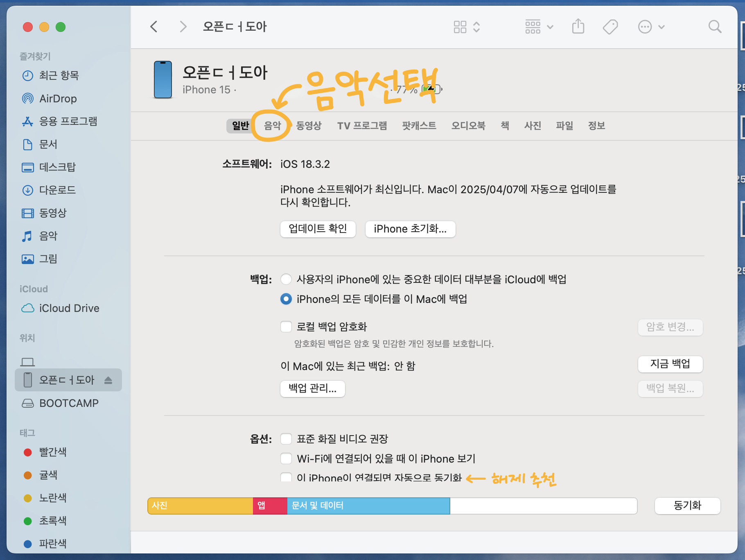Switch to the 팟캐스트 tab
The image size is (745, 560).
point(419,126)
